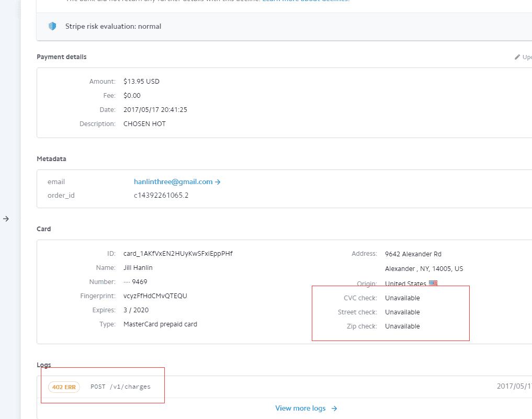The image size is (532, 419).
Task: Click the card ID value
Action: [178, 254]
